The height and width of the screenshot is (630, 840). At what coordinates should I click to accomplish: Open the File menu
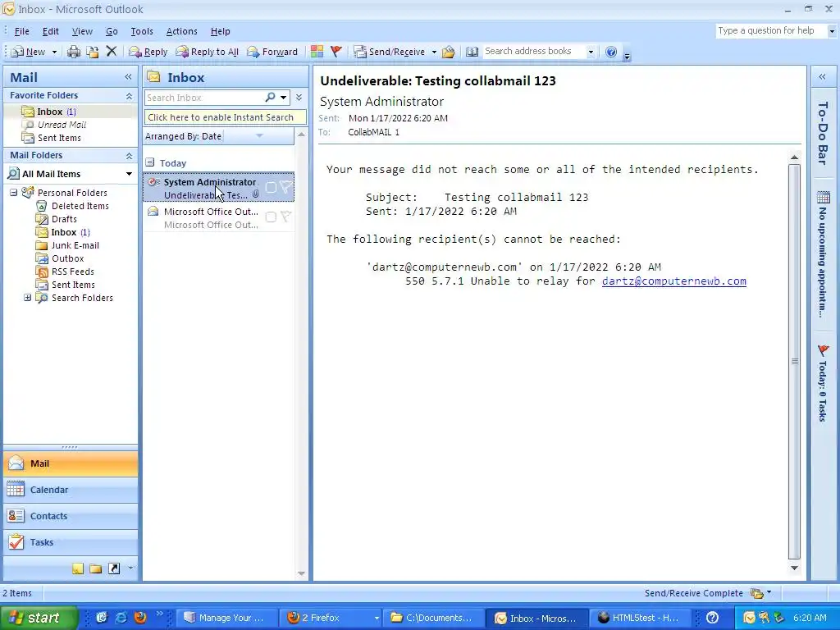[21, 31]
